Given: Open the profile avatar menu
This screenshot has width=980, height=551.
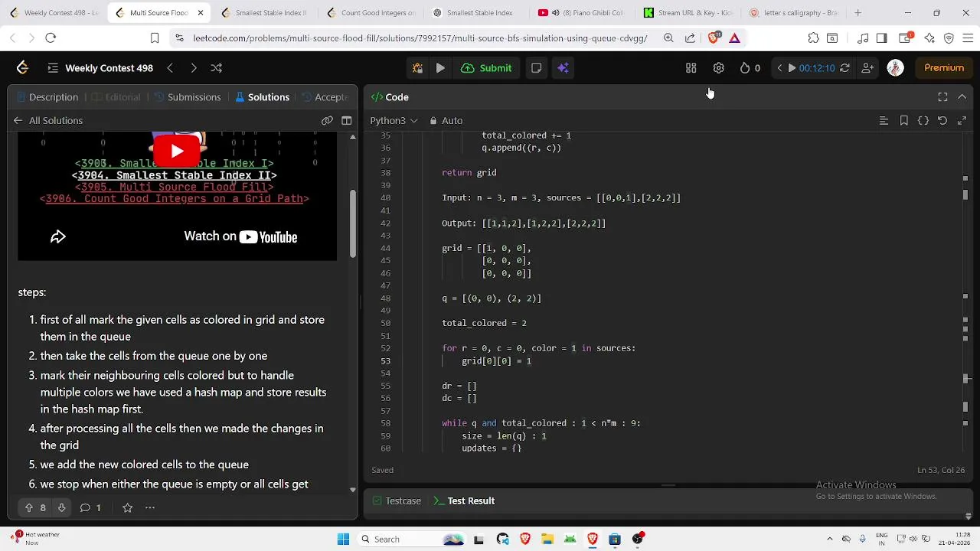Looking at the screenshot, I should (x=895, y=68).
